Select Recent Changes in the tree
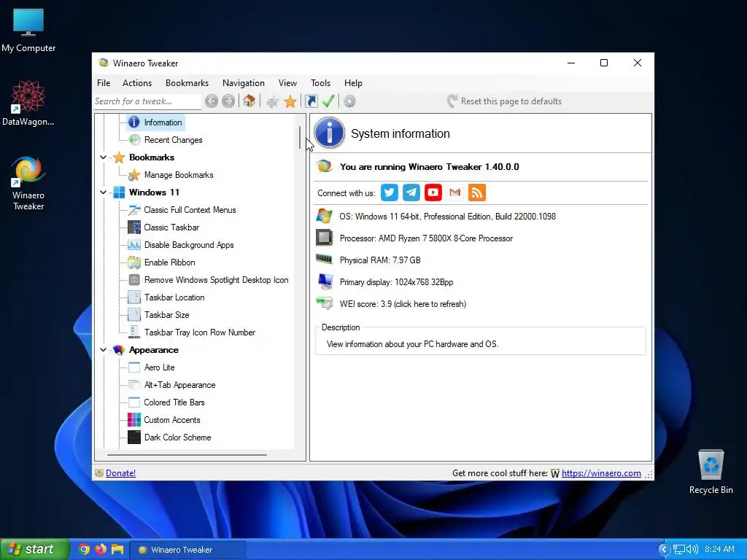 tap(174, 140)
